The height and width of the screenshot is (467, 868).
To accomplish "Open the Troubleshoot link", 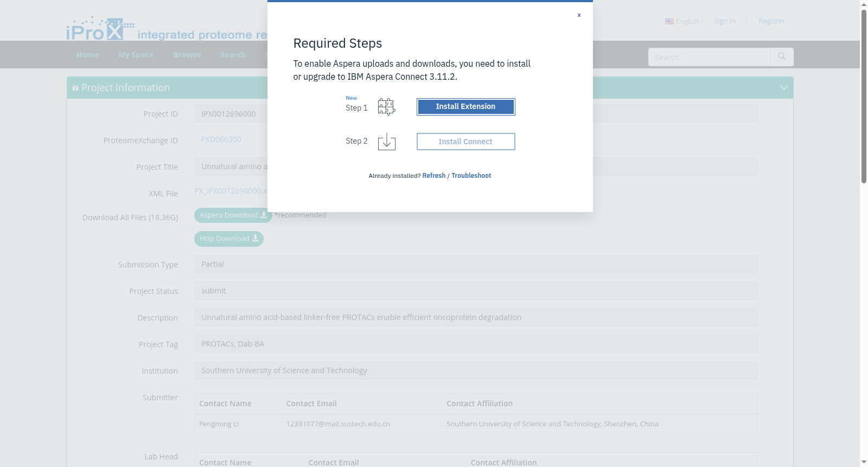I will point(471,176).
